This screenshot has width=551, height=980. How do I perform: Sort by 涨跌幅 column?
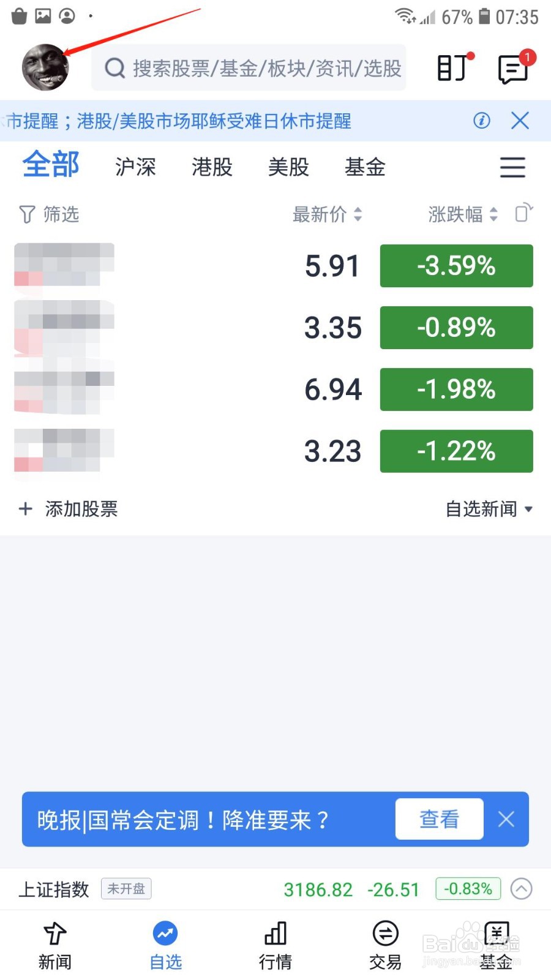click(x=463, y=214)
